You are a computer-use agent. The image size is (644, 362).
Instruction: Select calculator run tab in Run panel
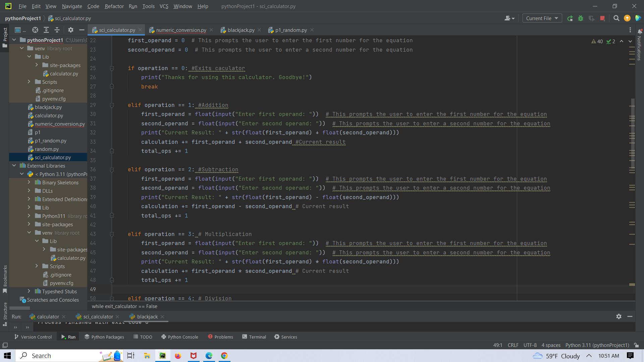point(48,317)
